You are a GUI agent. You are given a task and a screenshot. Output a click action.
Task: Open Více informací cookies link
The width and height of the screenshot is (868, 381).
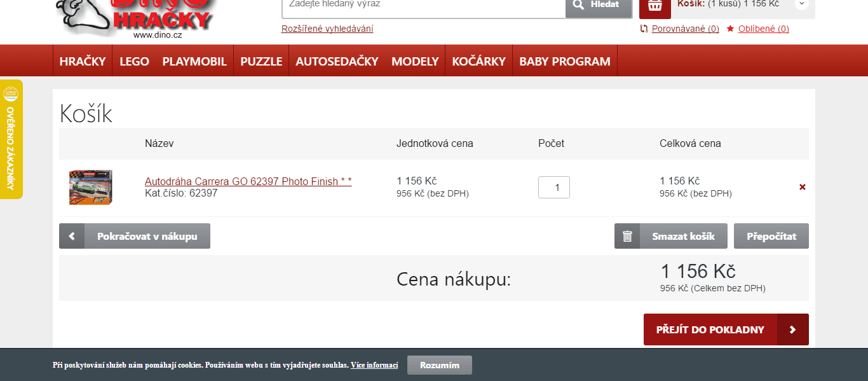point(374,365)
